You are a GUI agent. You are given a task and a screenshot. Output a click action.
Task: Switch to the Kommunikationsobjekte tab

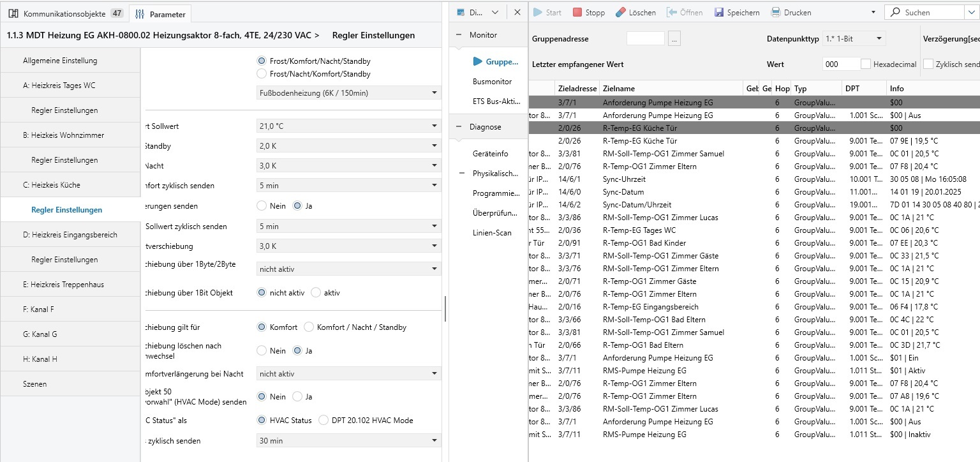[x=64, y=13]
